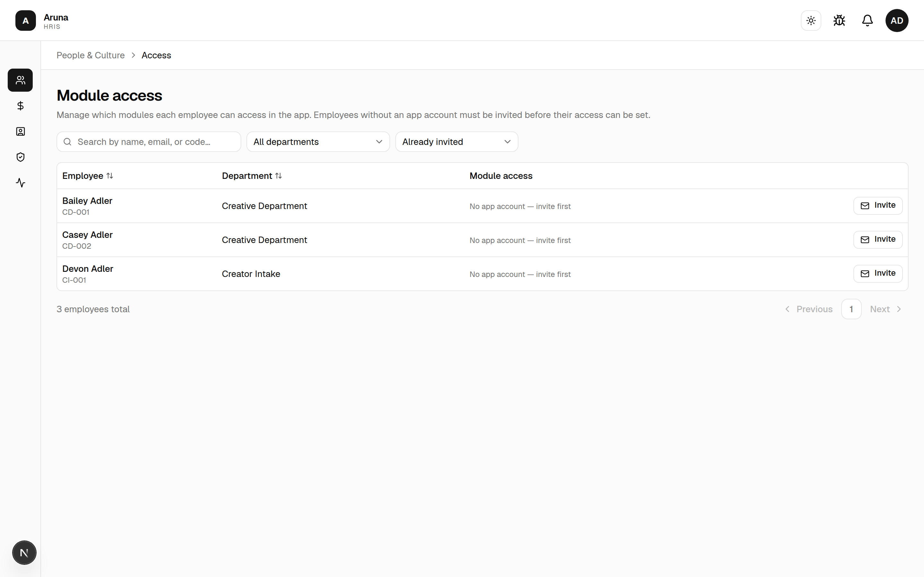Viewport: 924px width, 577px height.
Task: Open the People sidebar icon
Action: (20, 80)
